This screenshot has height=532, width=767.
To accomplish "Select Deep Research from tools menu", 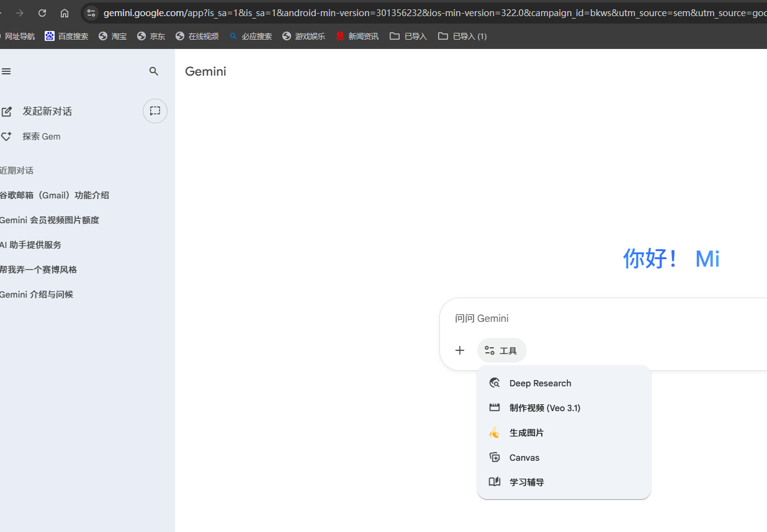I will click(540, 383).
